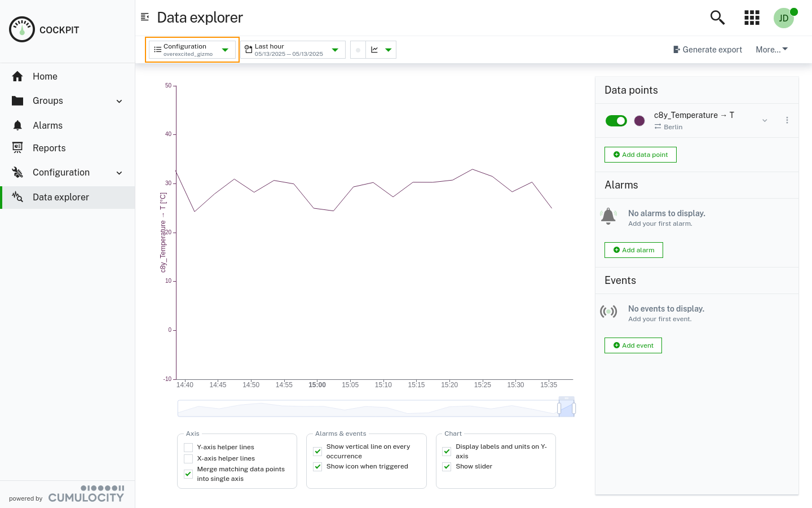Open the search magnifier

717,17
